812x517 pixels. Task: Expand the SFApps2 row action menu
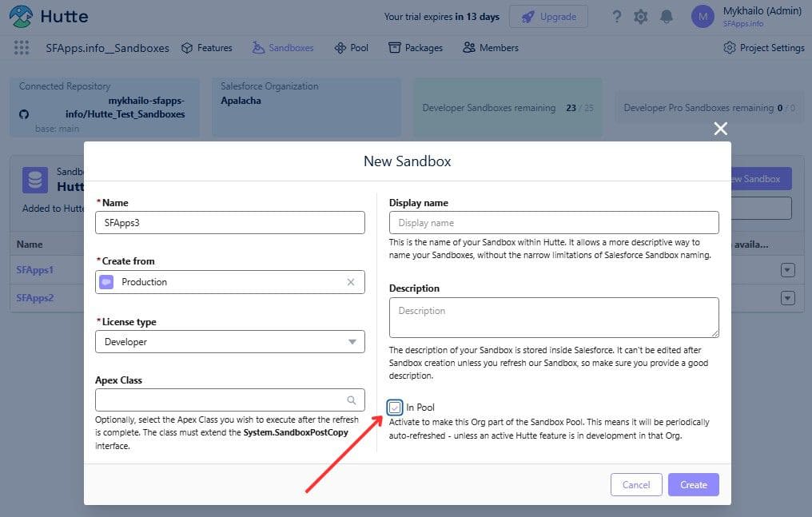(788, 298)
